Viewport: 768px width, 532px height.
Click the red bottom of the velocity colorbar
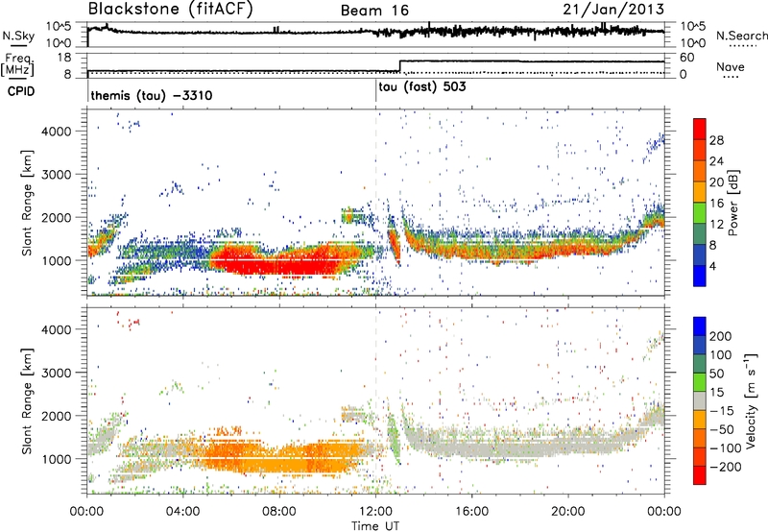[x=700, y=475]
